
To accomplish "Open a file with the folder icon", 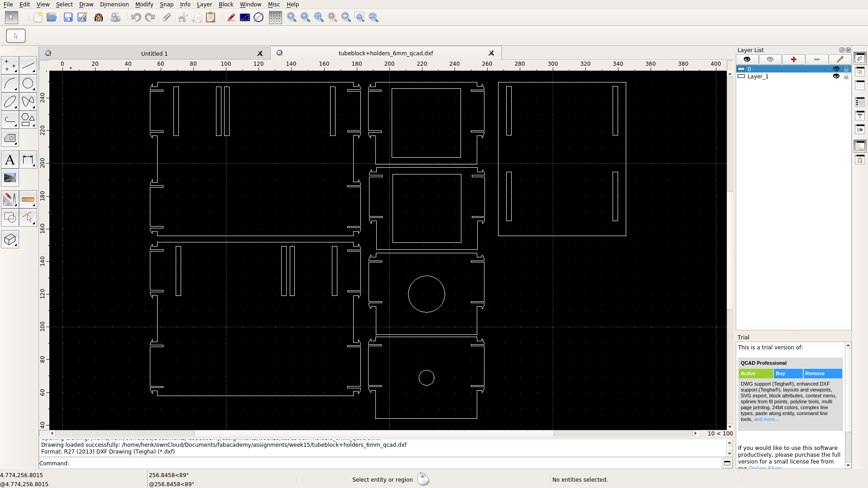I will (x=52, y=17).
